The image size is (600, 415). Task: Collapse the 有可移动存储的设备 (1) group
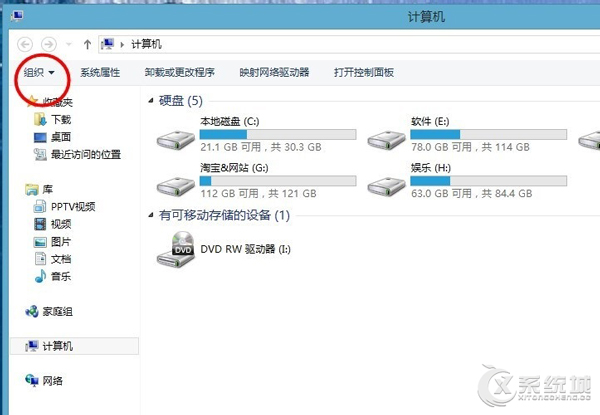pyautogui.click(x=151, y=215)
